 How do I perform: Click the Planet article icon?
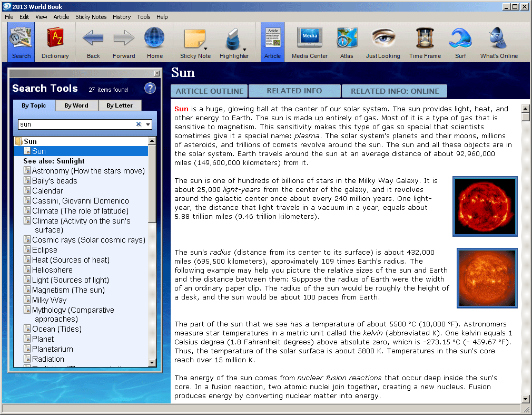27,338
